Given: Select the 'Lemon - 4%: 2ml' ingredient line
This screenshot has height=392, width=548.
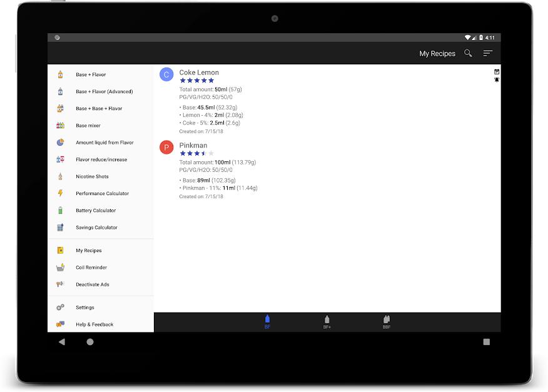Looking at the screenshot, I should click(211, 115).
